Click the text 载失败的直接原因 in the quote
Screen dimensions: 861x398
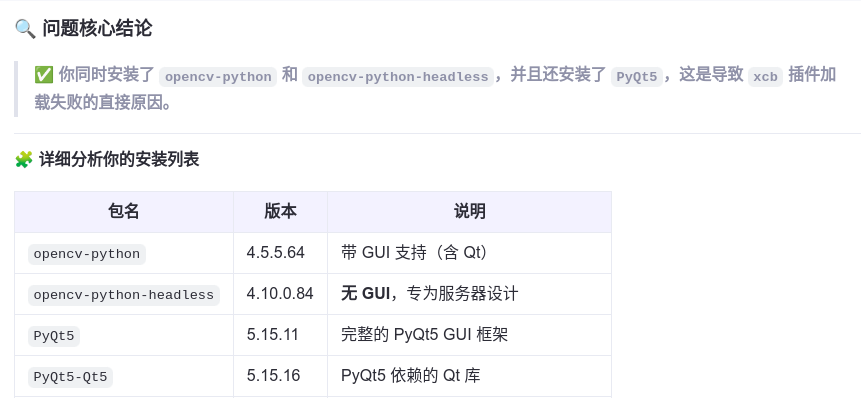[98, 103]
